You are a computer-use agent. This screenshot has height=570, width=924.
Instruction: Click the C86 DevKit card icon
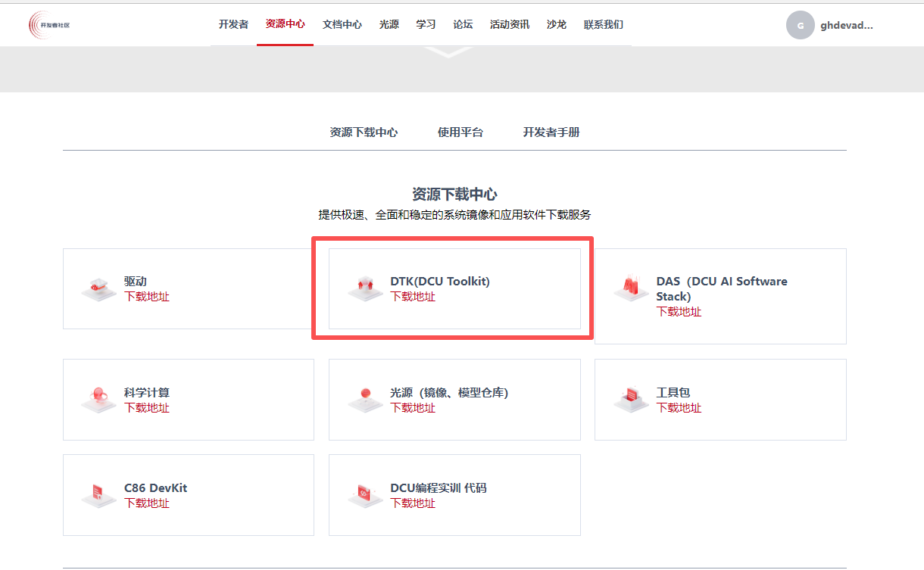pyautogui.click(x=99, y=495)
